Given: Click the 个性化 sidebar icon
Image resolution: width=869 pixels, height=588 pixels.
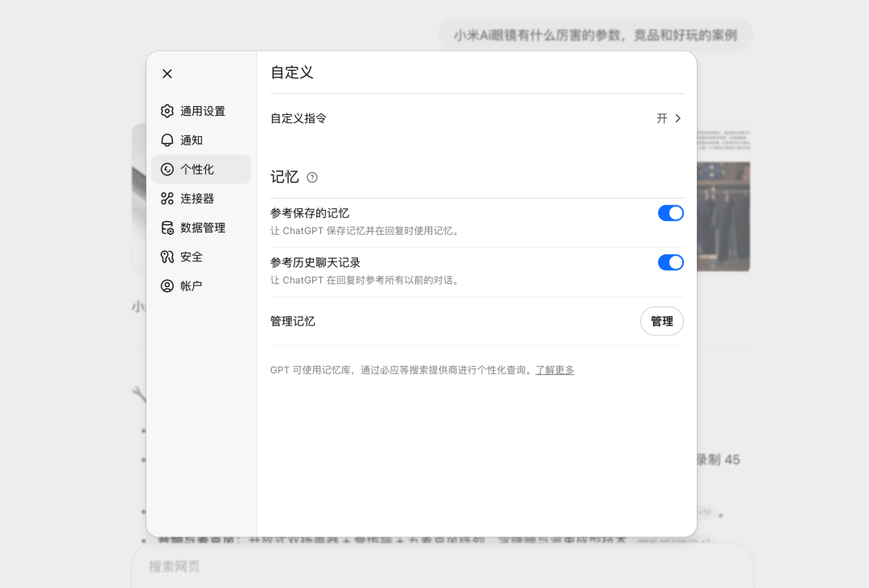Looking at the screenshot, I should point(167,169).
